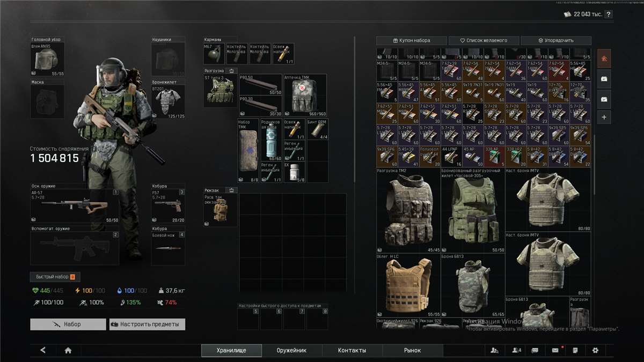The width and height of the screenshot is (644, 362).
Task: Open the notes icon beside mail
Action: (575, 350)
